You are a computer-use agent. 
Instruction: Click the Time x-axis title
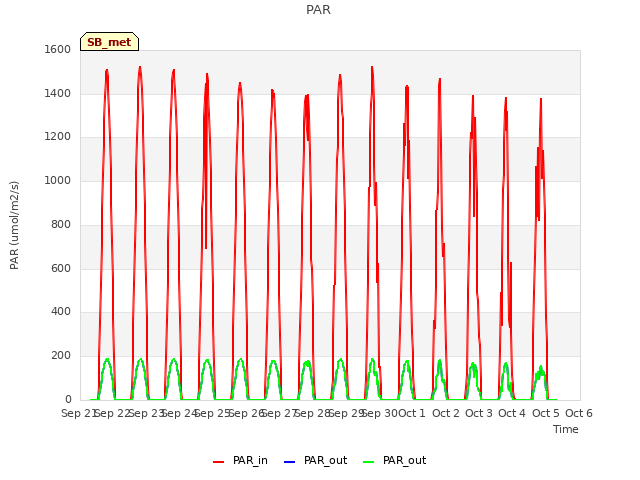click(566, 429)
